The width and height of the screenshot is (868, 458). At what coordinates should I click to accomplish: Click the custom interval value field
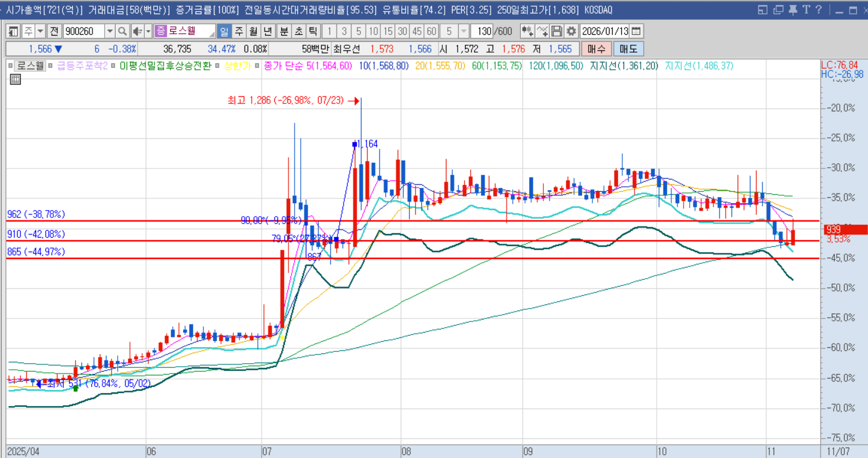(449, 31)
